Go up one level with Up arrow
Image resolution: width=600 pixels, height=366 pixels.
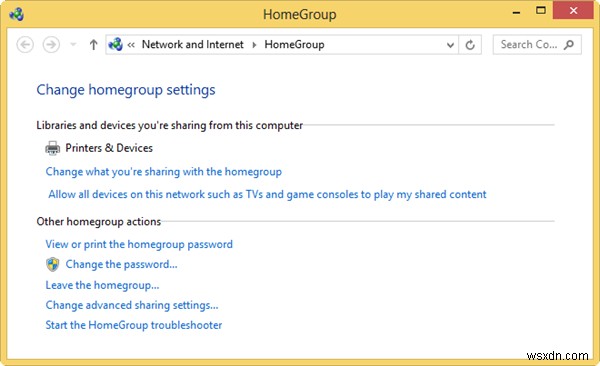[93, 45]
